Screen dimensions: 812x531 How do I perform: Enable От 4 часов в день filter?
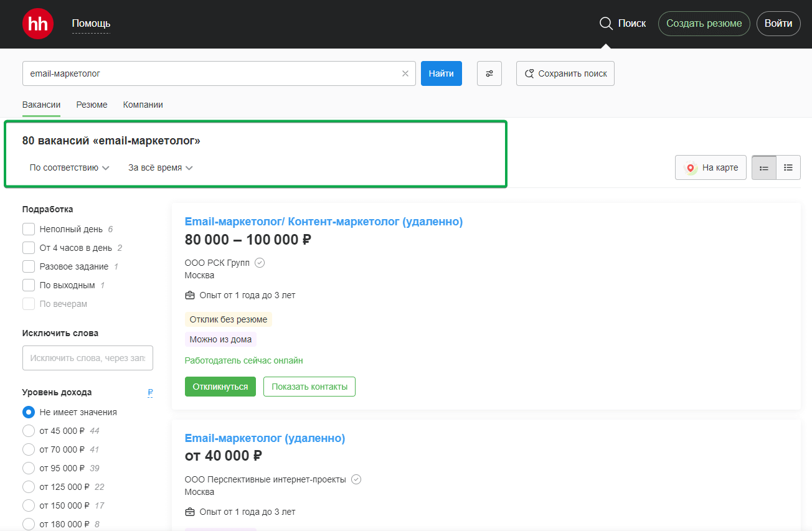[29, 248]
